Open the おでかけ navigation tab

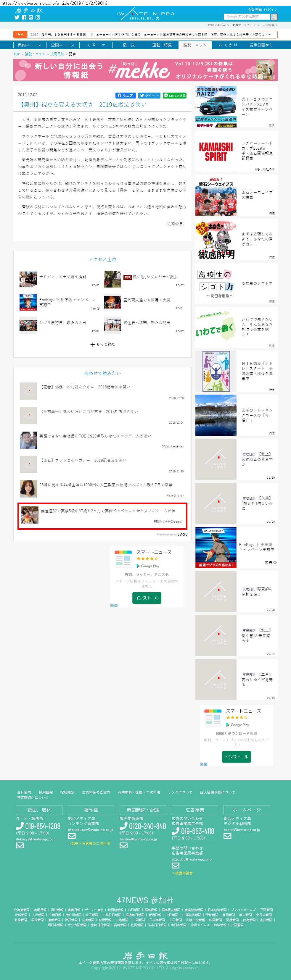(x=228, y=45)
